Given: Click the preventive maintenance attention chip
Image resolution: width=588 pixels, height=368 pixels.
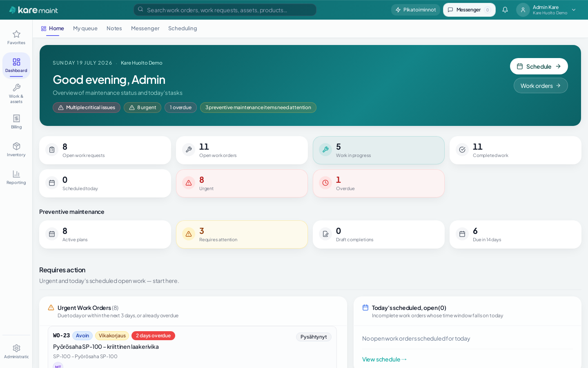Looking at the screenshot, I should [x=258, y=108].
